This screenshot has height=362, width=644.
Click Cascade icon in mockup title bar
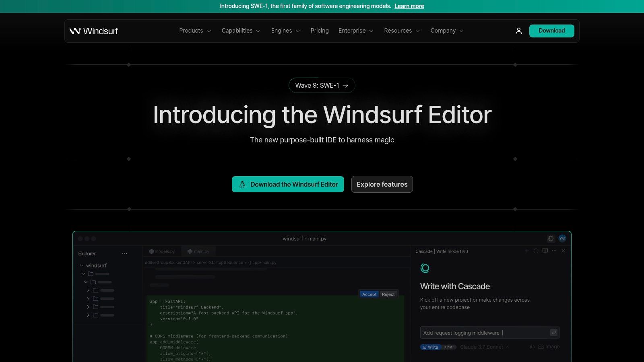pyautogui.click(x=551, y=239)
